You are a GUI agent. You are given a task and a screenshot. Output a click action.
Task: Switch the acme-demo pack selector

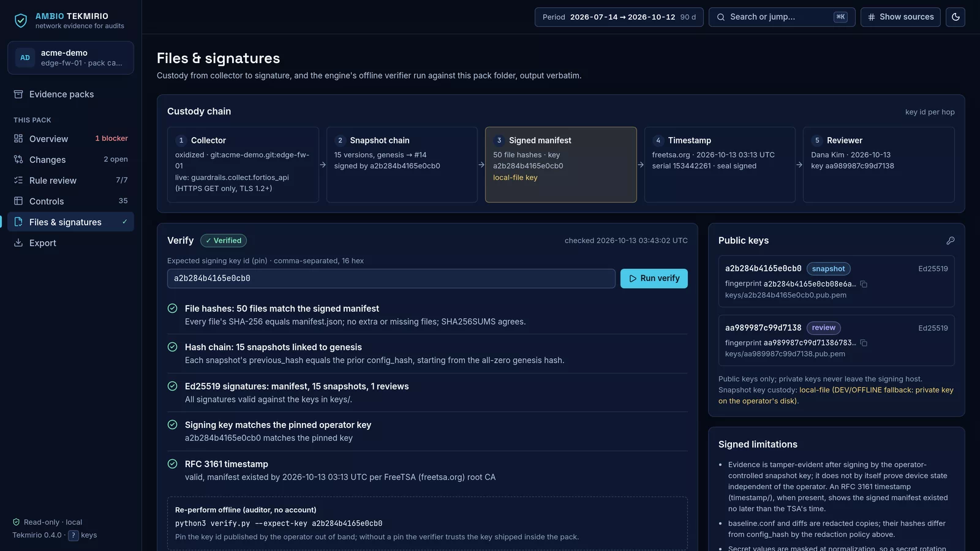[x=70, y=58]
